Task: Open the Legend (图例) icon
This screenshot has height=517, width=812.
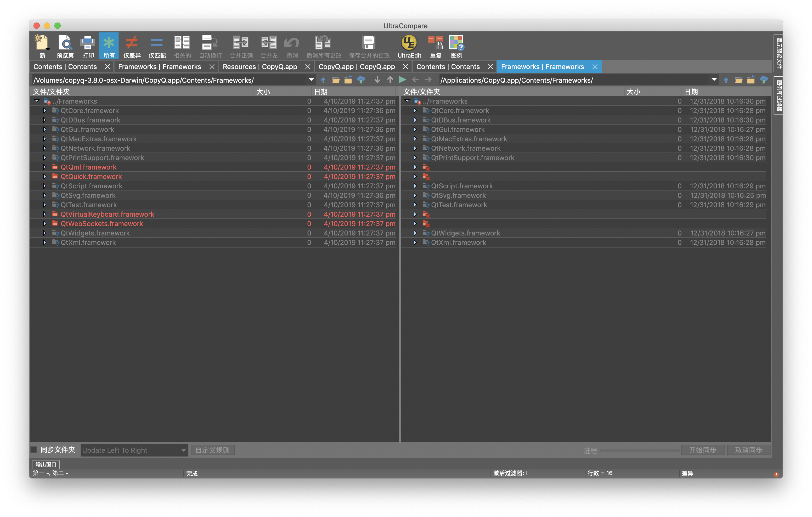Action: point(456,46)
